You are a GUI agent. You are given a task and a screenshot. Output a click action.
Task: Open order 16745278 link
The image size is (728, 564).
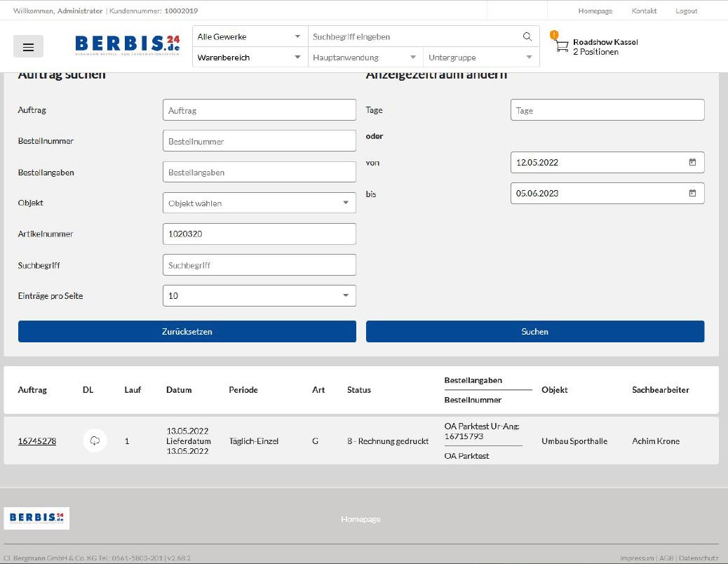(x=37, y=441)
